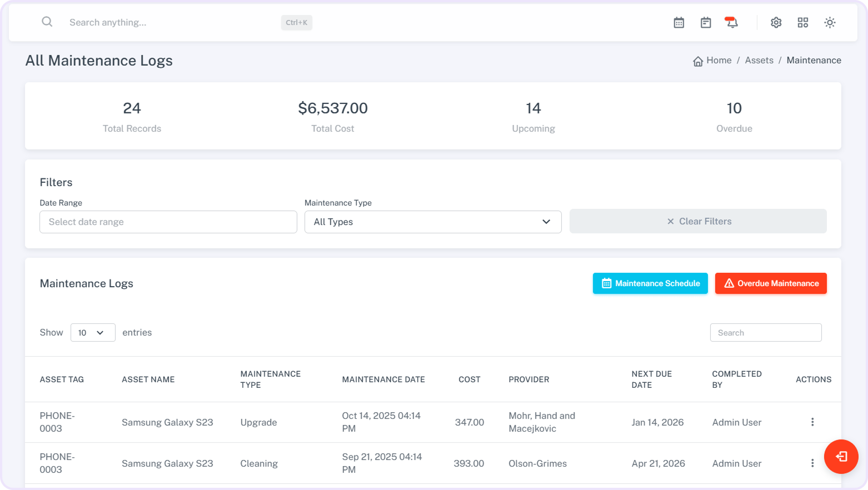Navigate to Assets breadcrumb
The height and width of the screenshot is (490, 868).
pos(759,61)
